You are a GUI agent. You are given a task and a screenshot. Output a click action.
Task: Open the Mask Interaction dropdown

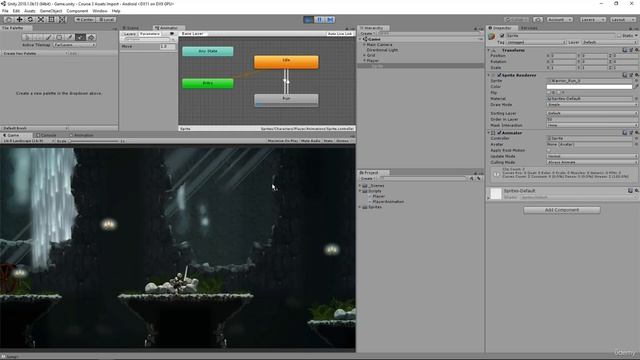(592, 125)
